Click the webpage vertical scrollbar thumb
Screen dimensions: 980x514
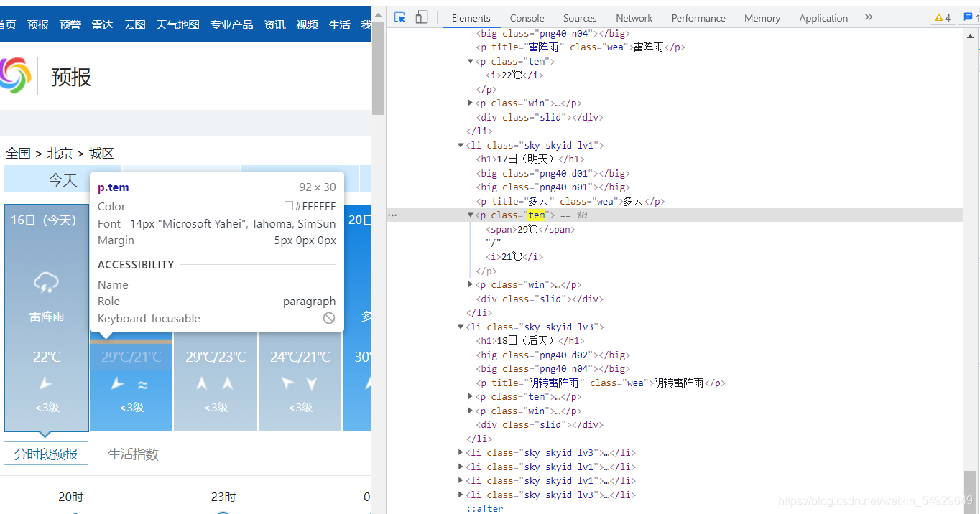pyautogui.click(x=378, y=68)
